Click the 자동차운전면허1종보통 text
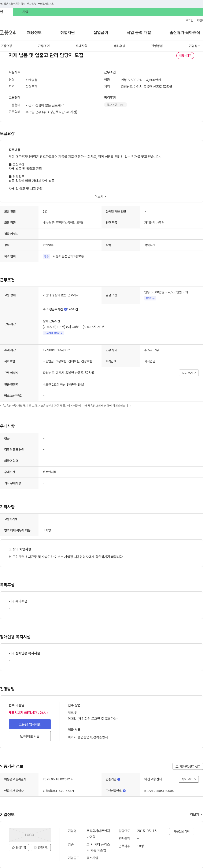The width and height of the screenshot is (203, 868). 68,256
